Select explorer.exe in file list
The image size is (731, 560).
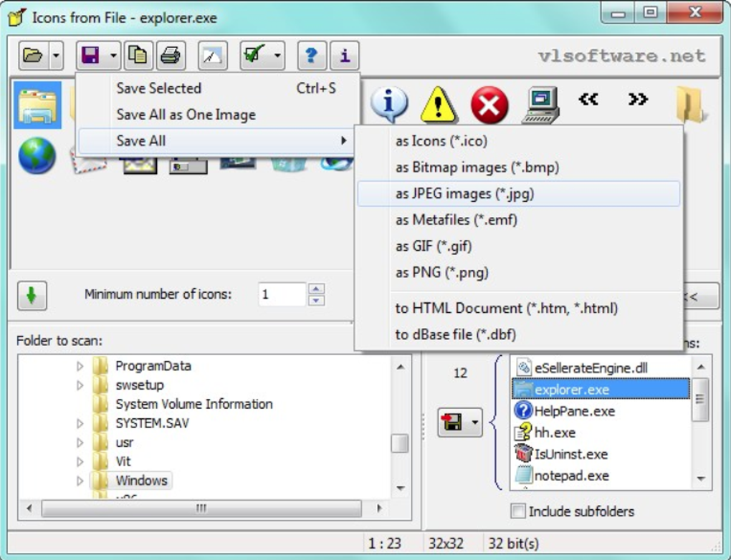pyautogui.click(x=601, y=390)
